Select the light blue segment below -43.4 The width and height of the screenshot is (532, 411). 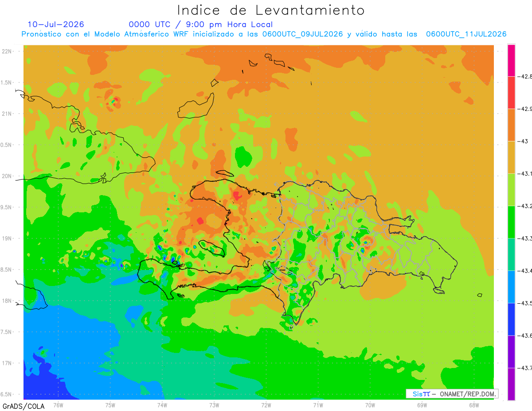(x=511, y=286)
